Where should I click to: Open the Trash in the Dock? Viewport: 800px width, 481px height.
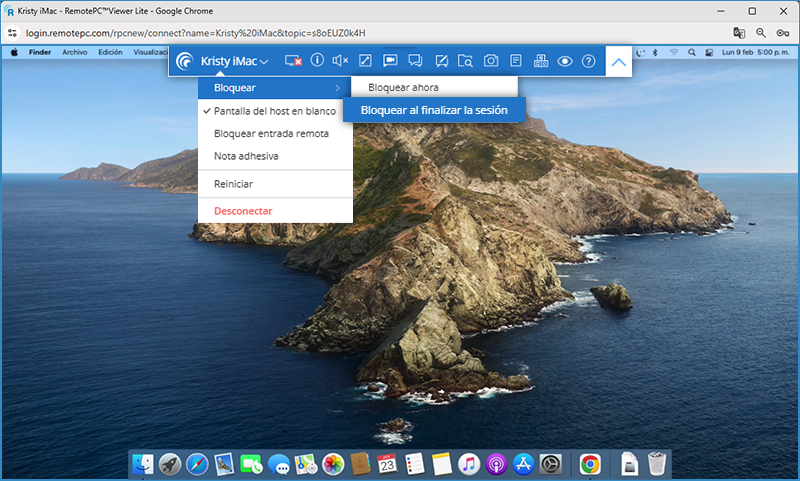pyautogui.click(x=657, y=464)
